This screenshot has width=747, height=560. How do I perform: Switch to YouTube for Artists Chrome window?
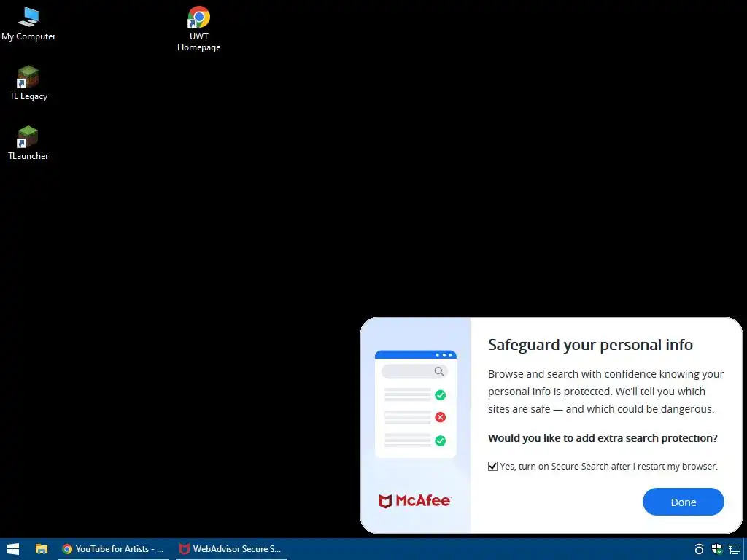(113, 549)
